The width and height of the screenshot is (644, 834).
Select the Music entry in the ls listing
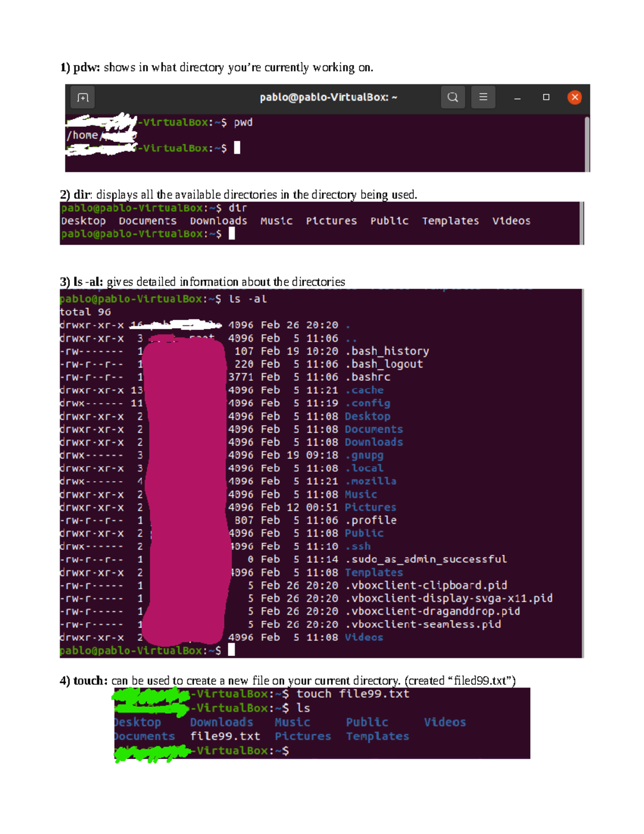point(362,494)
